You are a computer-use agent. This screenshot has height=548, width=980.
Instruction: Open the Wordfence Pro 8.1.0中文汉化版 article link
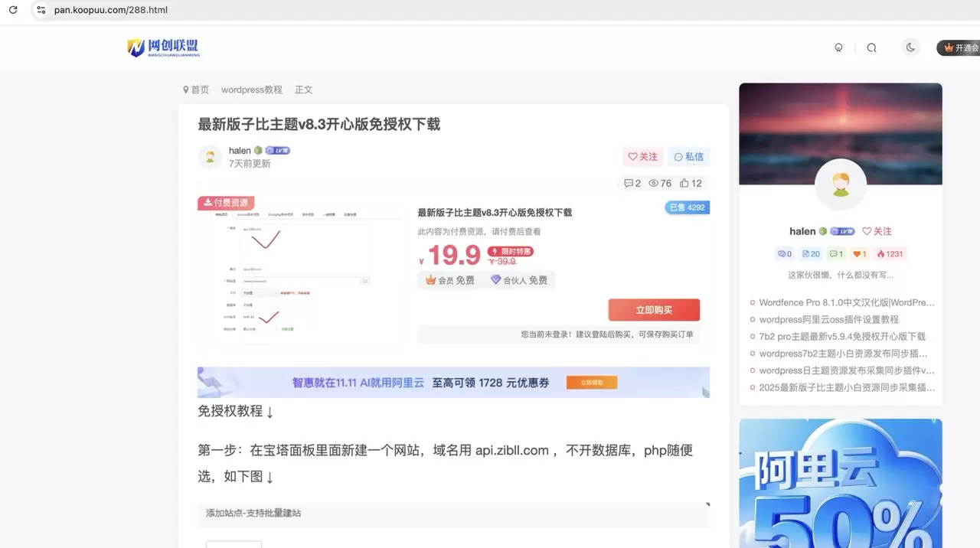tap(847, 303)
